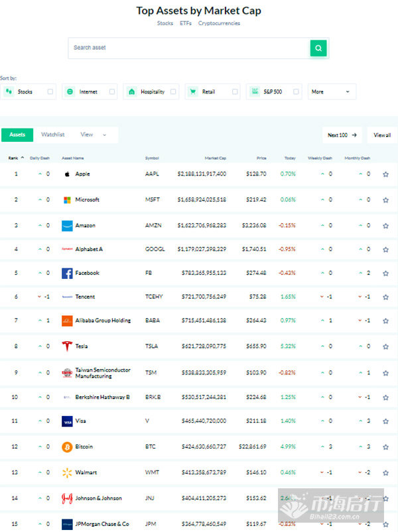398x532 pixels.
Task: Click the Apple logo icon
Action: click(x=67, y=174)
